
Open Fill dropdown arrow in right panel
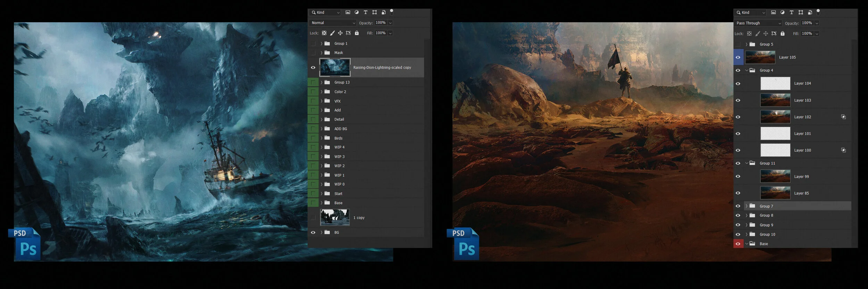[817, 34]
